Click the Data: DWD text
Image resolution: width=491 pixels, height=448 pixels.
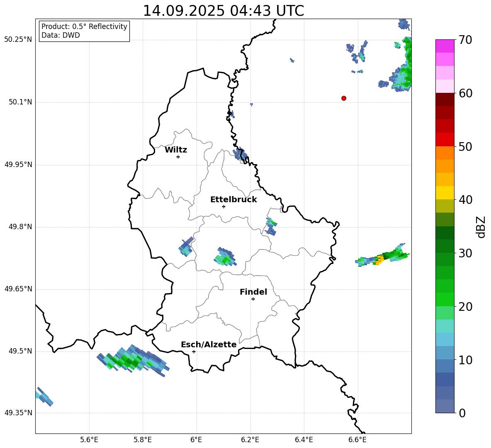[x=61, y=35]
